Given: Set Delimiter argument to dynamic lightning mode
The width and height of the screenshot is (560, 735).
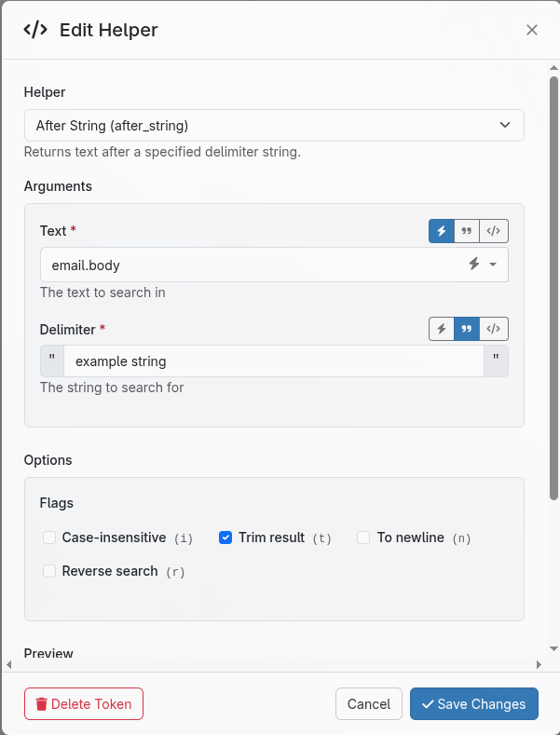Looking at the screenshot, I should click(x=442, y=330).
